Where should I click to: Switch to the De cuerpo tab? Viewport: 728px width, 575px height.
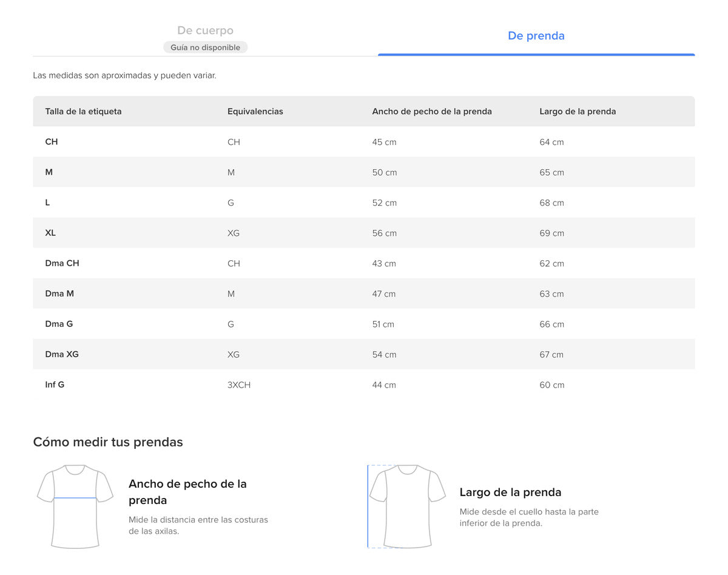tap(205, 30)
